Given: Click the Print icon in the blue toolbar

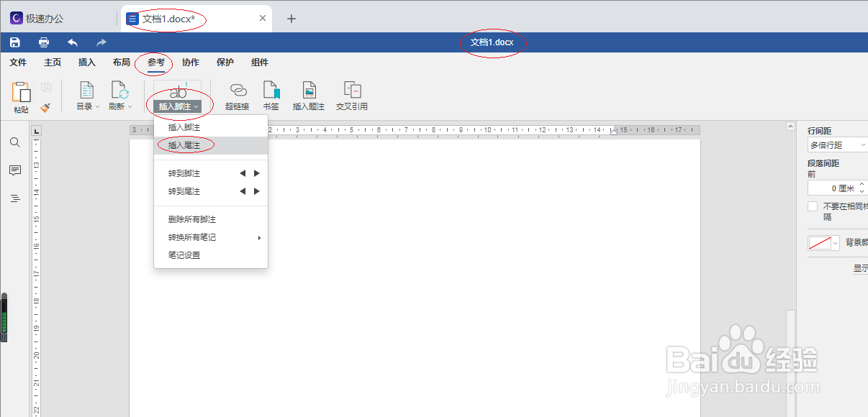Looking at the screenshot, I should click(43, 42).
